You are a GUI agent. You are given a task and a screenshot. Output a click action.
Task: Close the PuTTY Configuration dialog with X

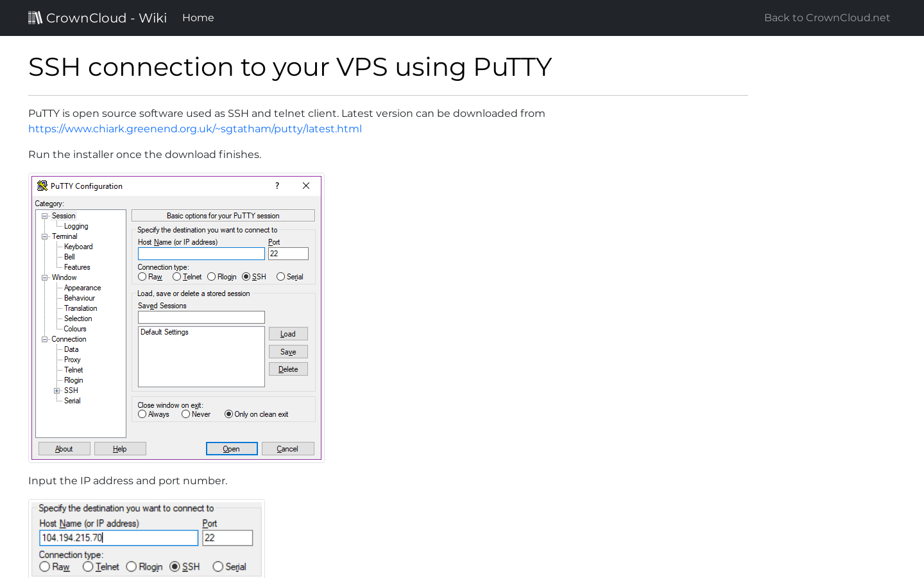coord(306,186)
